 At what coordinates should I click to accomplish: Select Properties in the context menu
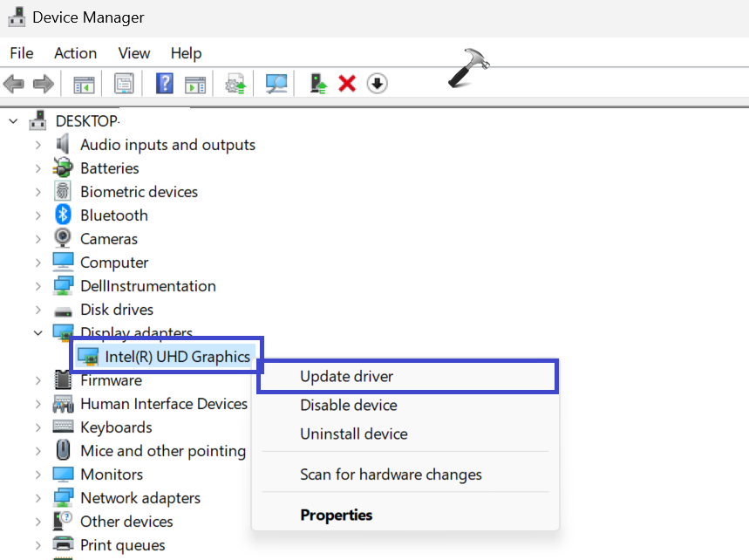pyautogui.click(x=337, y=516)
